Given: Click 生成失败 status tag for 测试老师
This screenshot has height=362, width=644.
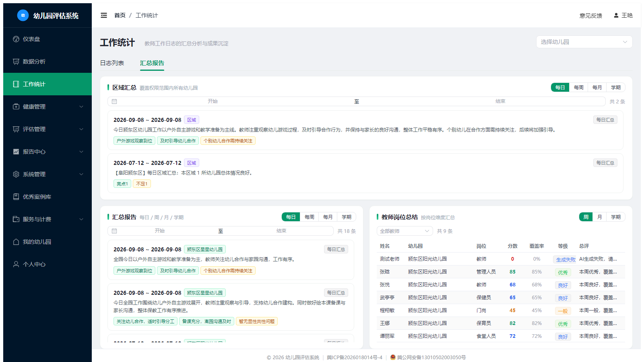Looking at the screenshot, I should (x=566, y=259).
